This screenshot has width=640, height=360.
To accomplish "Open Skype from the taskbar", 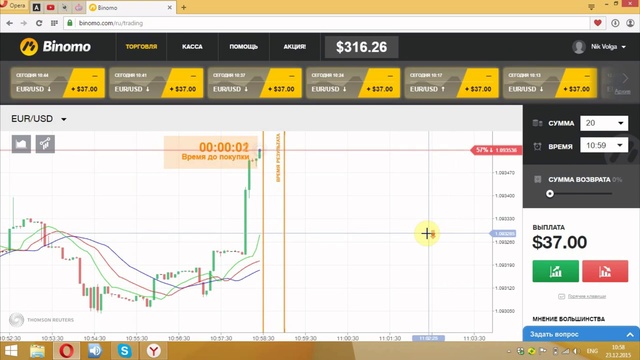I will (x=124, y=351).
